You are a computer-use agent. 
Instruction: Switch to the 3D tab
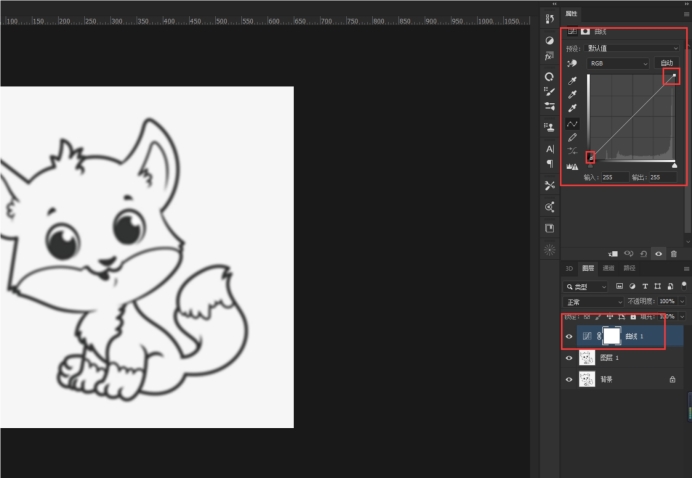[x=569, y=268]
